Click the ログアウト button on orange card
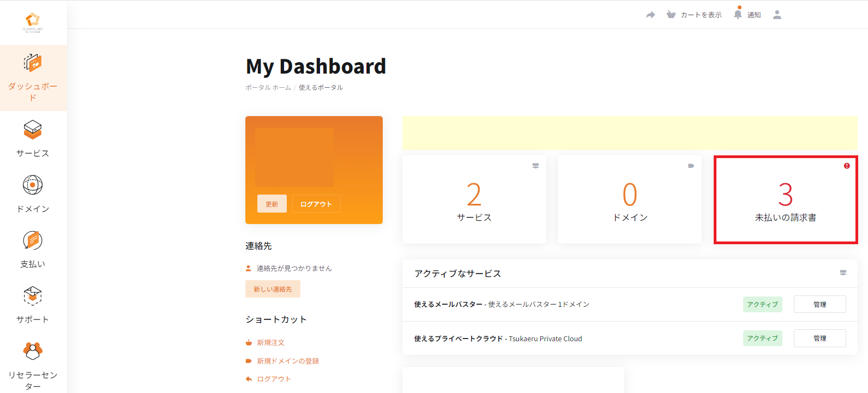Image resolution: width=868 pixels, height=393 pixels. pos(316,204)
